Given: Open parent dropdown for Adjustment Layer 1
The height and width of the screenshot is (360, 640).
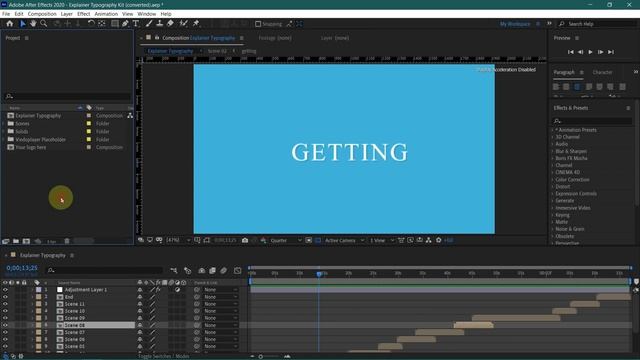Looking at the screenshot, I should point(220,290).
